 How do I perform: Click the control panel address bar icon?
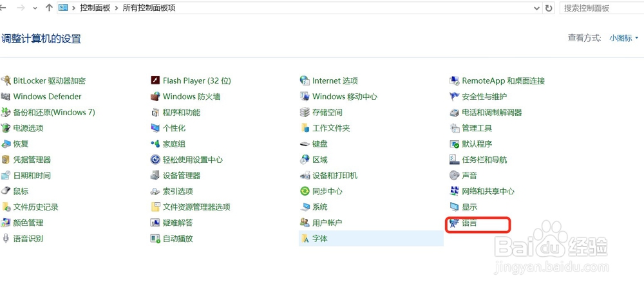(63, 8)
